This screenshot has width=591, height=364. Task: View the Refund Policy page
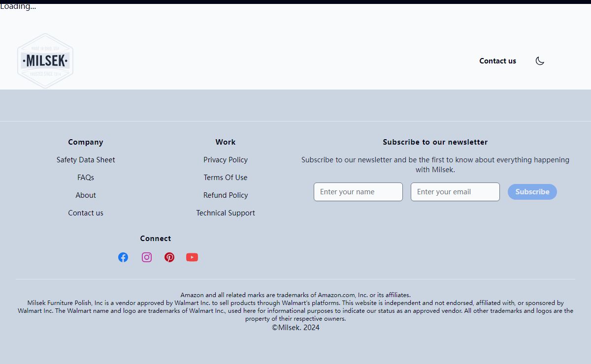coord(226,195)
